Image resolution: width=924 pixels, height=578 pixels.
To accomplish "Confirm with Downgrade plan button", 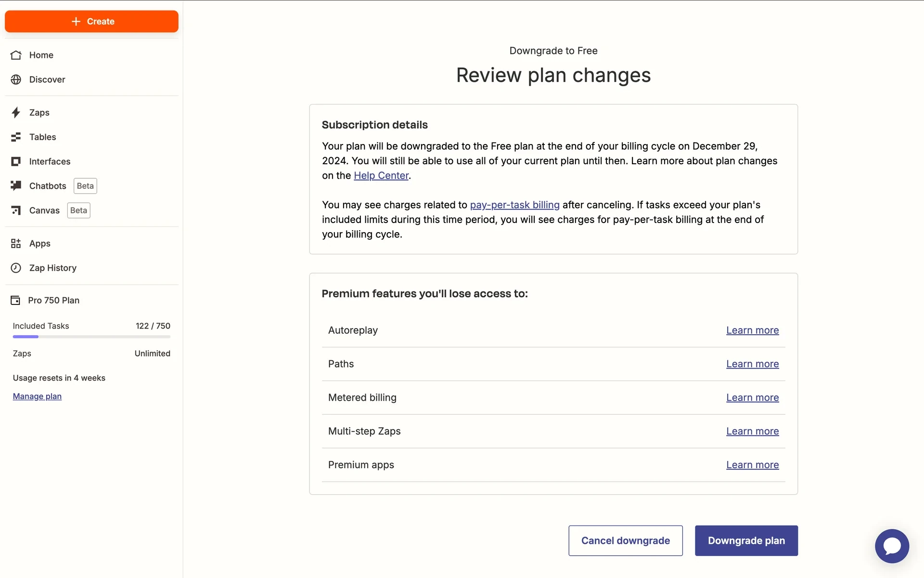I will 746,540.
